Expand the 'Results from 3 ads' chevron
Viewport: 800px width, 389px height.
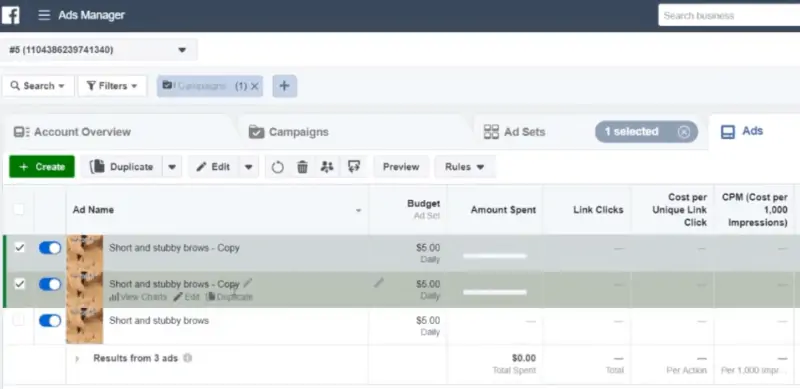(77, 359)
